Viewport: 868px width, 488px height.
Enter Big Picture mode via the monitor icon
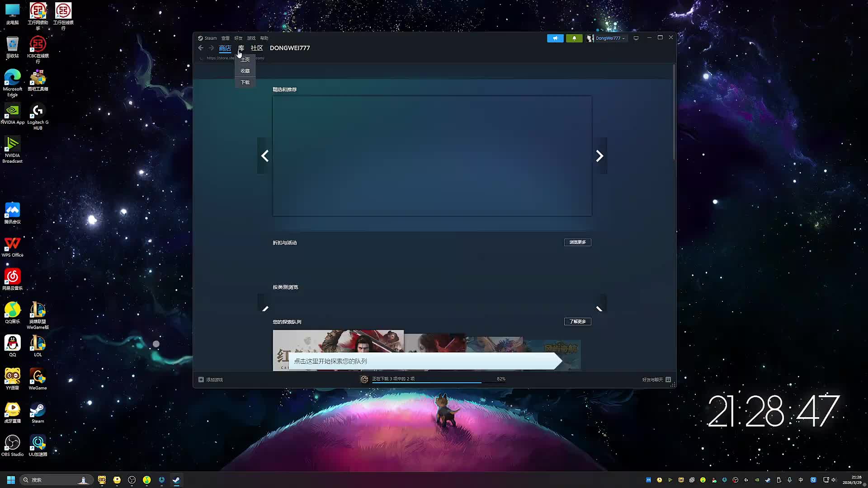[x=636, y=38]
